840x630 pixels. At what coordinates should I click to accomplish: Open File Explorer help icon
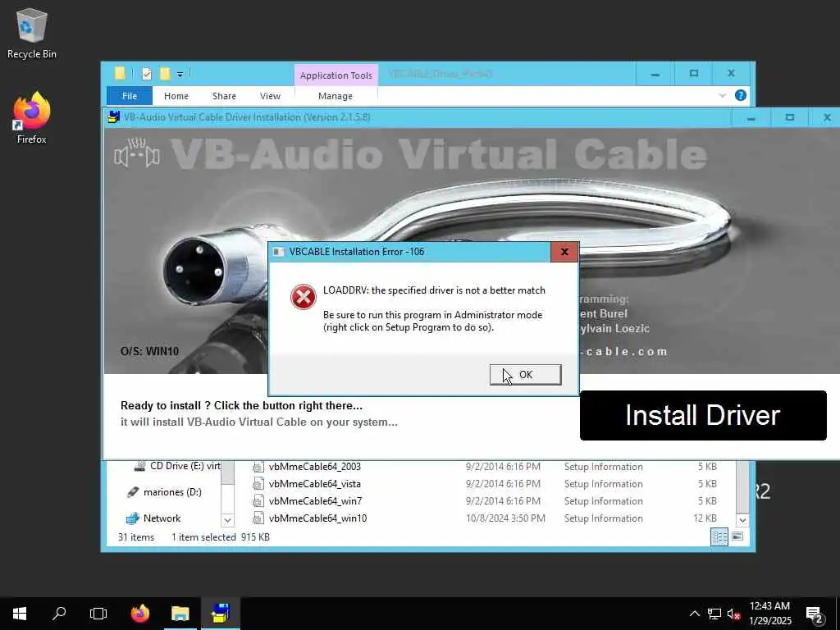pyautogui.click(x=741, y=95)
